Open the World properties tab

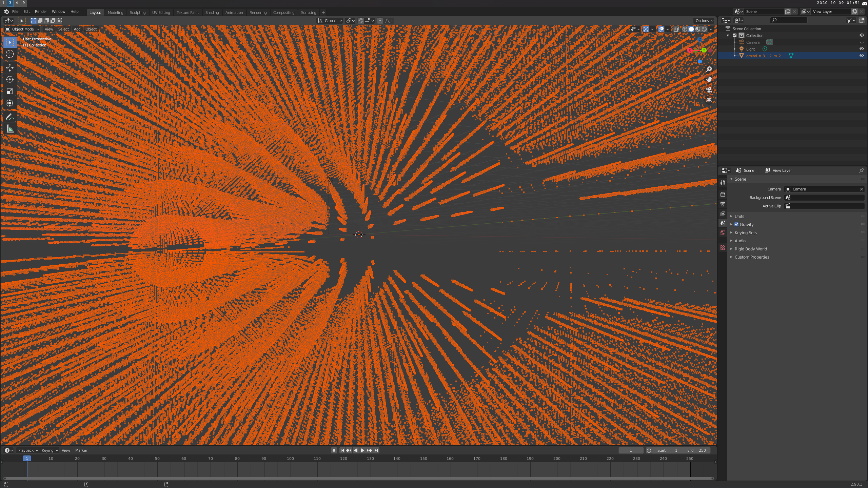tap(723, 232)
